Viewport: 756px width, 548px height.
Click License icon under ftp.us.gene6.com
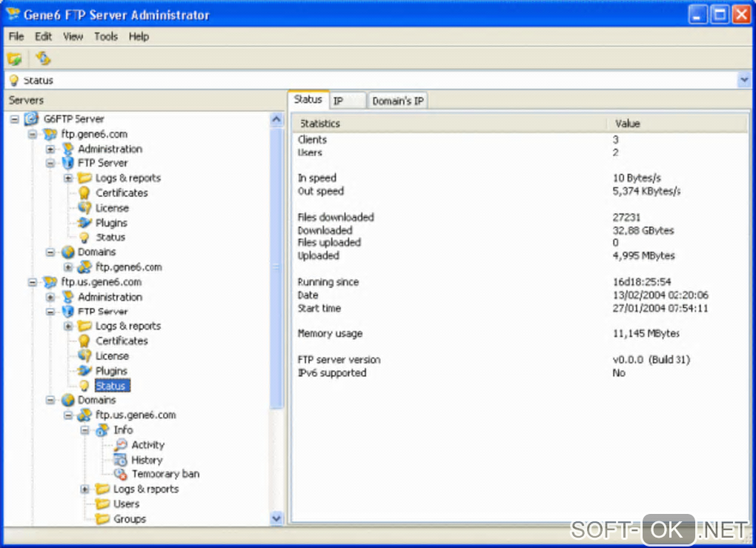(84, 356)
